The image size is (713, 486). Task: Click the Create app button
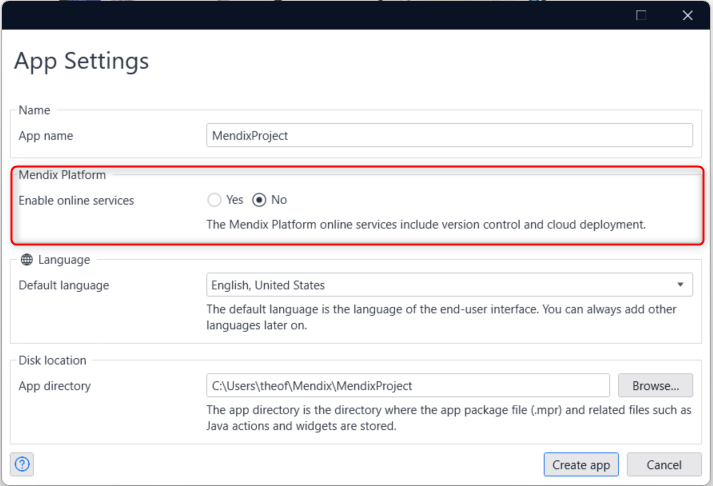pyautogui.click(x=581, y=465)
